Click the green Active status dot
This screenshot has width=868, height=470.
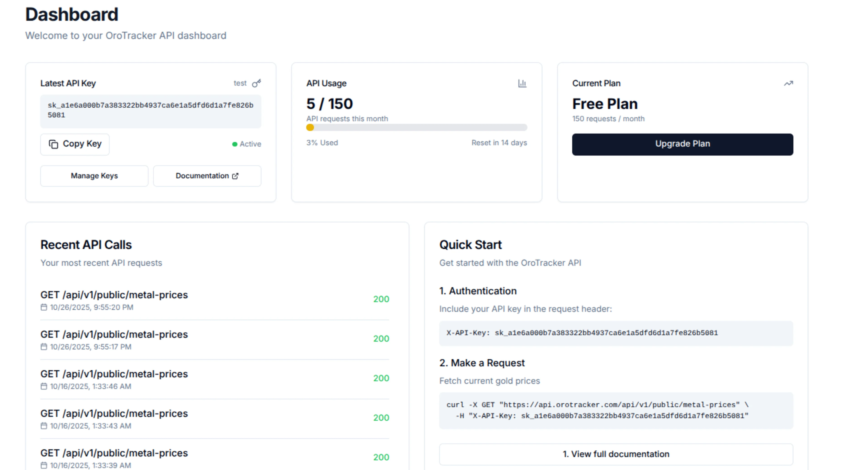coord(235,144)
